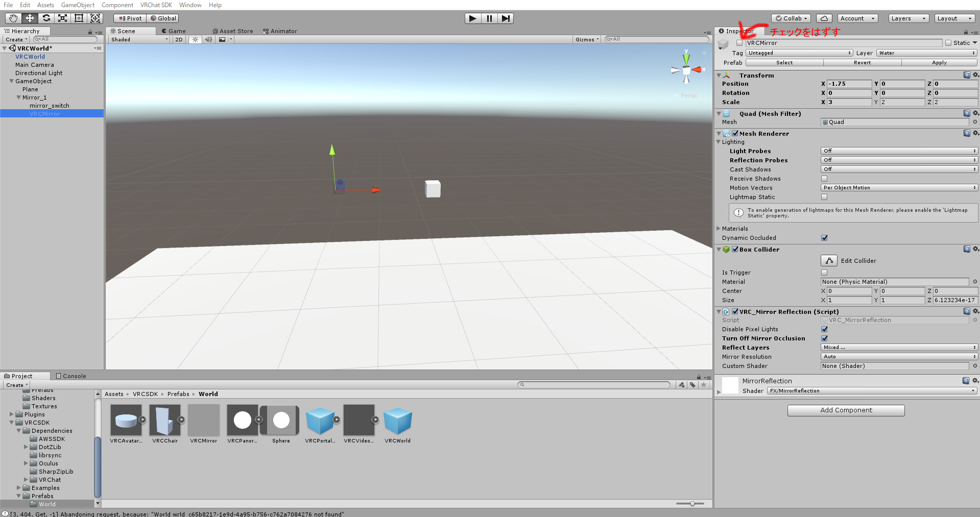980x517 pixels.
Task: Switch scene view to 2D mode
Action: [x=179, y=39]
